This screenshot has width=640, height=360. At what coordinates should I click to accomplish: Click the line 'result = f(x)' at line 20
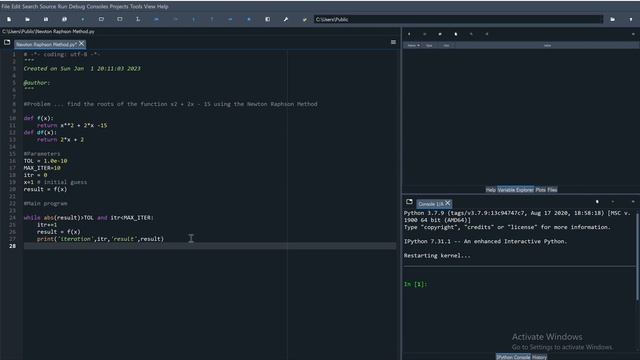tap(45, 189)
